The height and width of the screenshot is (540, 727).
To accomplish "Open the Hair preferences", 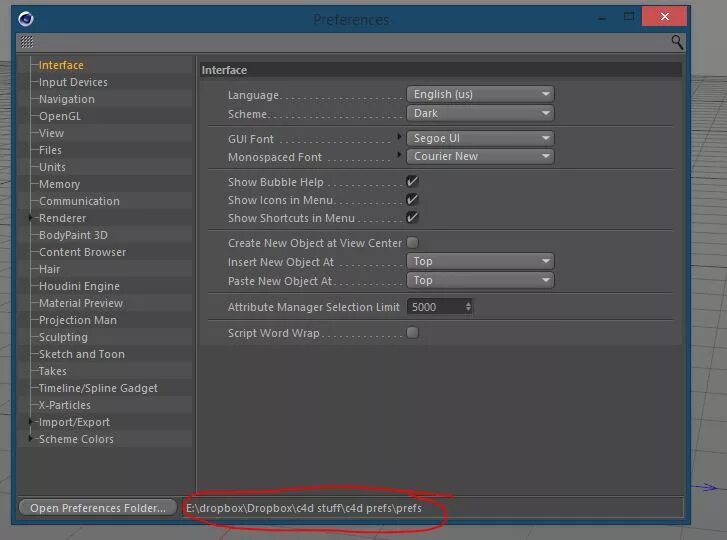I will click(x=50, y=269).
